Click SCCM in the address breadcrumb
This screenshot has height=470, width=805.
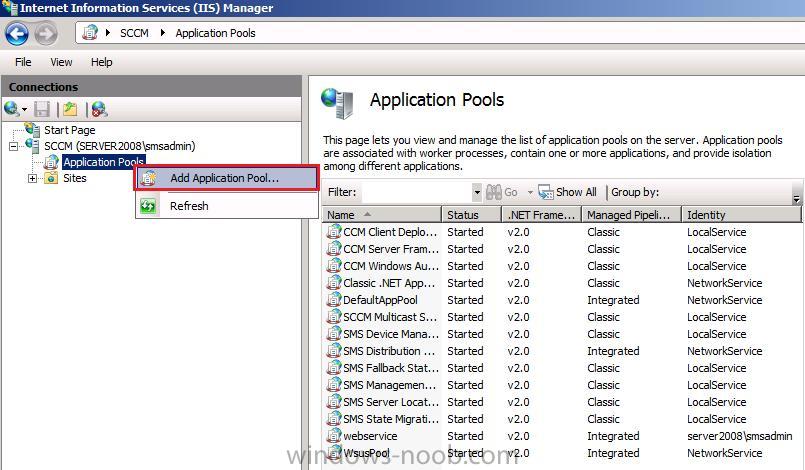(134, 33)
